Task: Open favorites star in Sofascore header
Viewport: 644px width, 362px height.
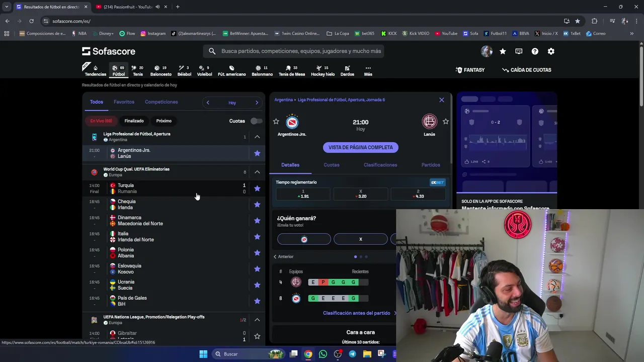Action: (503, 51)
